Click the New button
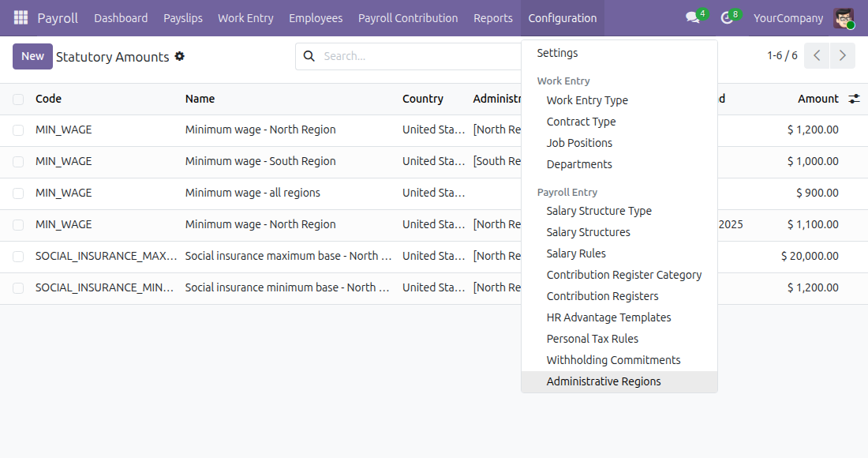The image size is (868, 458). point(32,57)
